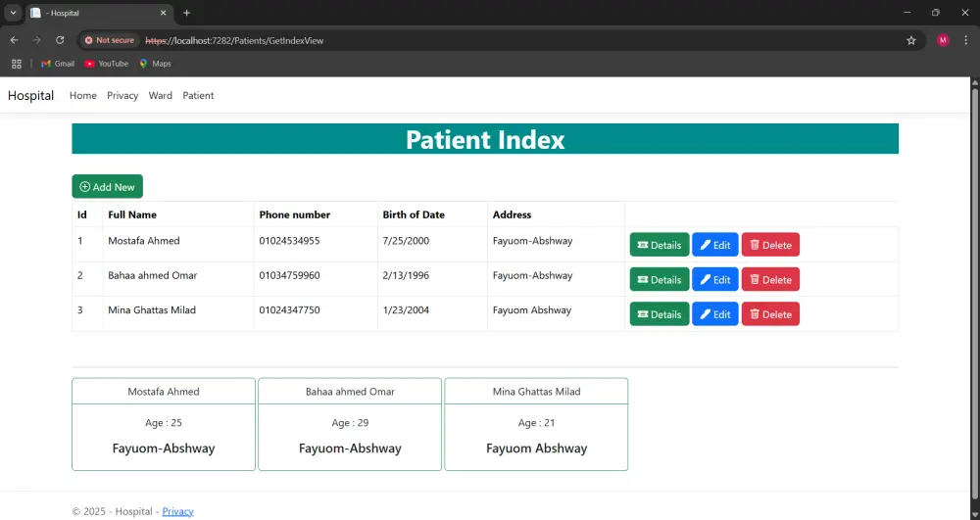Close the Hospital browser tab

163,13
